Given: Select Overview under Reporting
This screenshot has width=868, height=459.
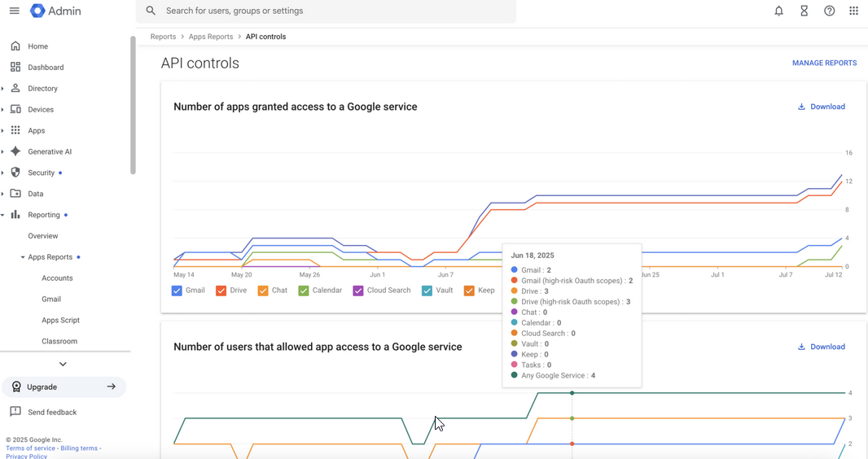Looking at the screenshot, I should point(43,236).
